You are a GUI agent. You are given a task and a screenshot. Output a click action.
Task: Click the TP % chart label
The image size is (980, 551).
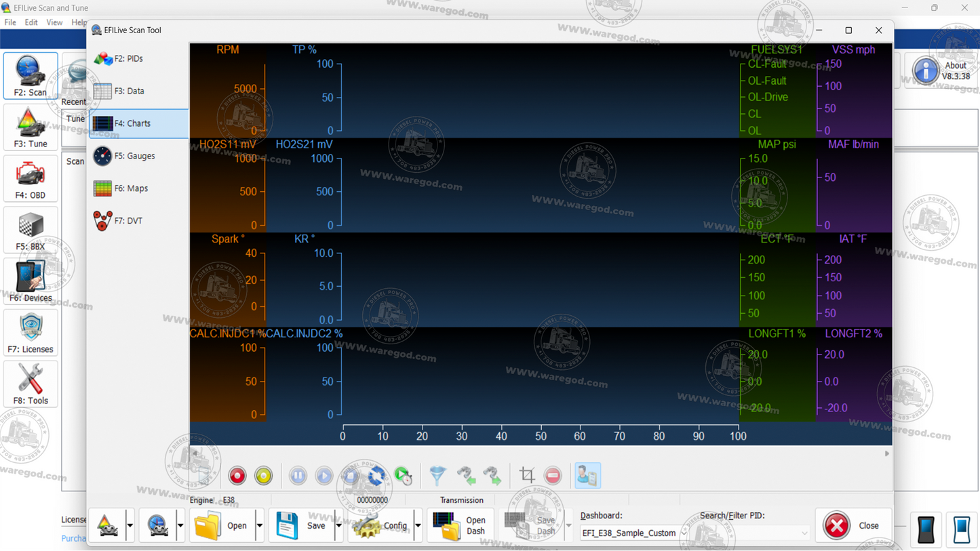[x=305, y=49]
